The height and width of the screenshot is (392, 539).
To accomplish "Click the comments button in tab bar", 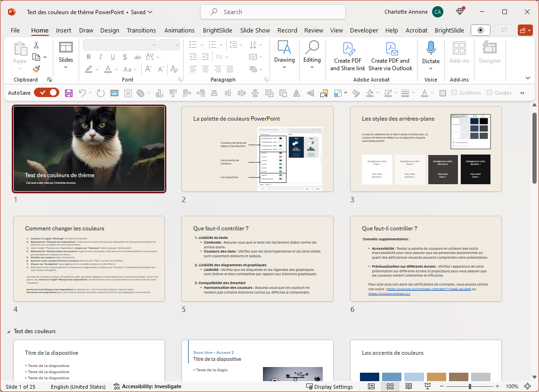I will [504, 30].
